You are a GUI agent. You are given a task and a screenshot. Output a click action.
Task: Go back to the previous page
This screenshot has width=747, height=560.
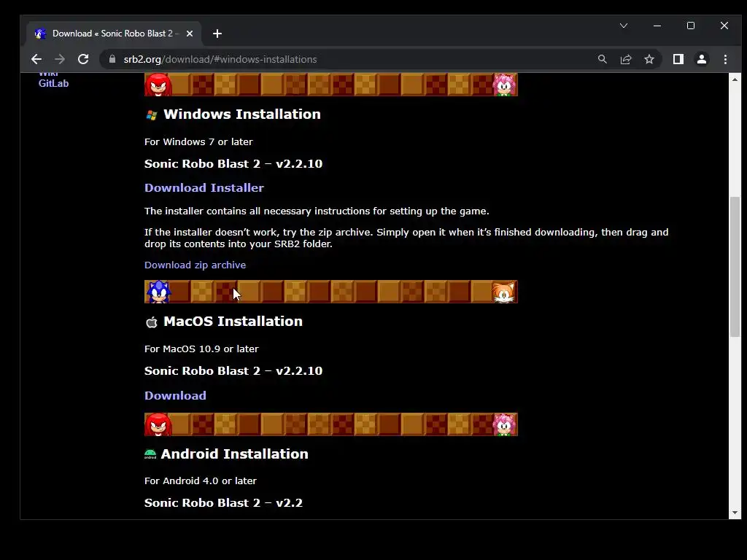(36, 60)
